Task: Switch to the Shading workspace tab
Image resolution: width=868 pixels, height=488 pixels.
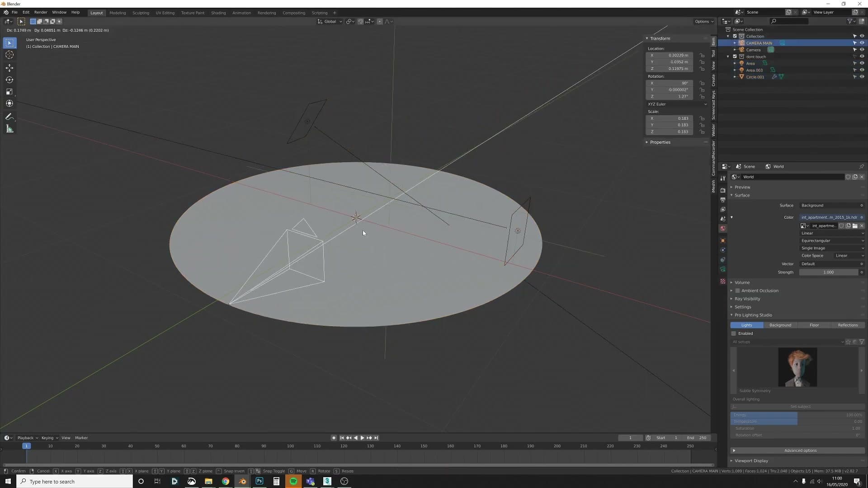Action: click(x=218, y=13)
